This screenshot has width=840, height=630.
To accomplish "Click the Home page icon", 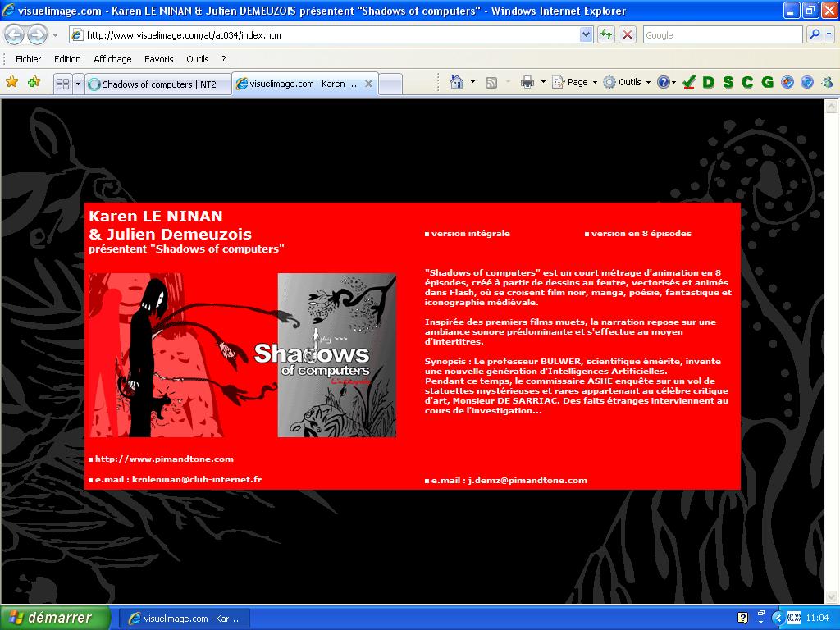I will pyautogui.click(x=456, y=82).
